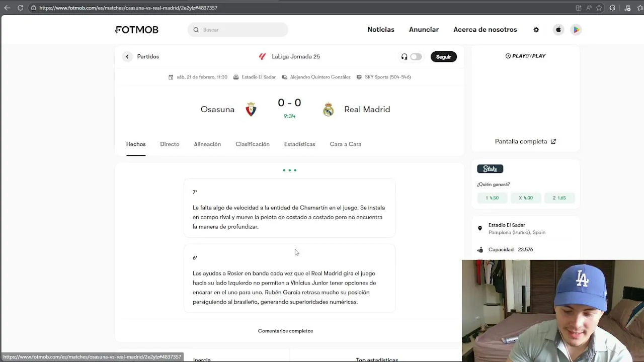
Task: Select home win odds 1 4.50
Action: (x=492, y=198)
